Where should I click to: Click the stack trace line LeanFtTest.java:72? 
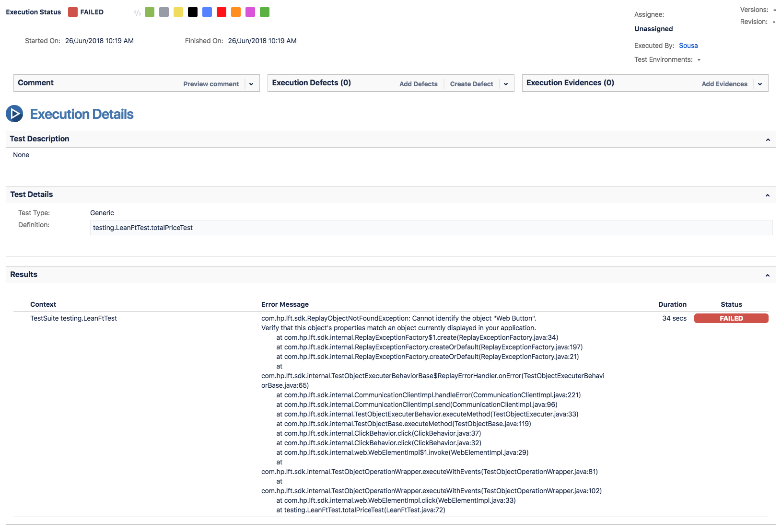tap(361, 510)
